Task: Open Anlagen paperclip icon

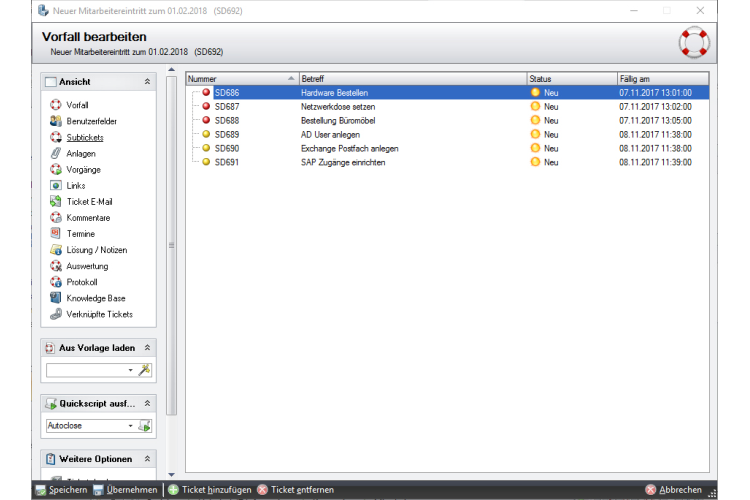Action: 56,153
